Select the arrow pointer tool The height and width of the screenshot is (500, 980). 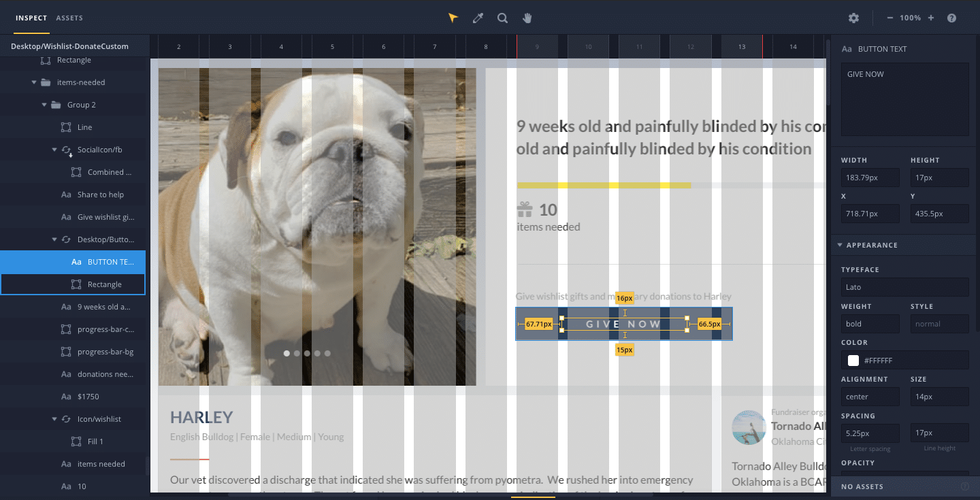pyautogui.click(x=453, y=18)
